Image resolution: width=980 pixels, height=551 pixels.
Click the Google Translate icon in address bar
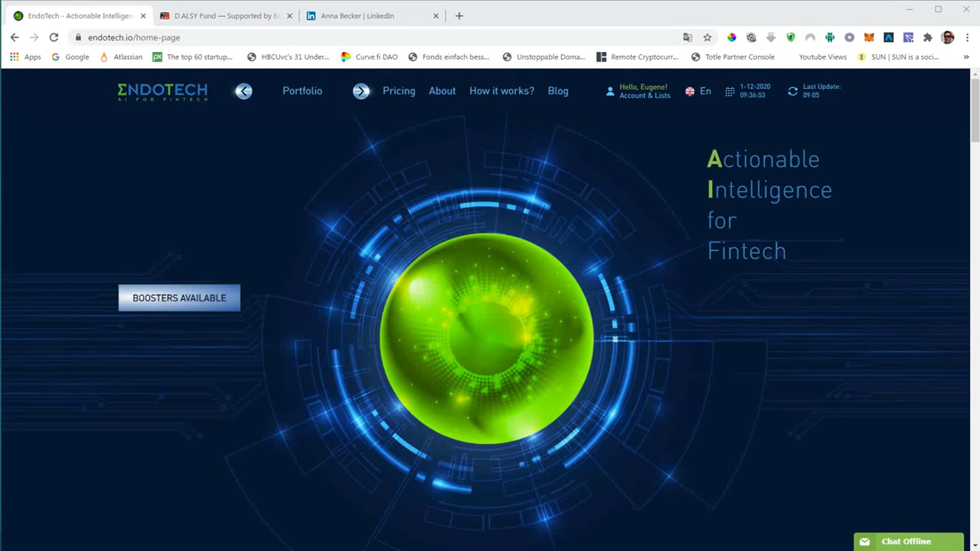688,38
